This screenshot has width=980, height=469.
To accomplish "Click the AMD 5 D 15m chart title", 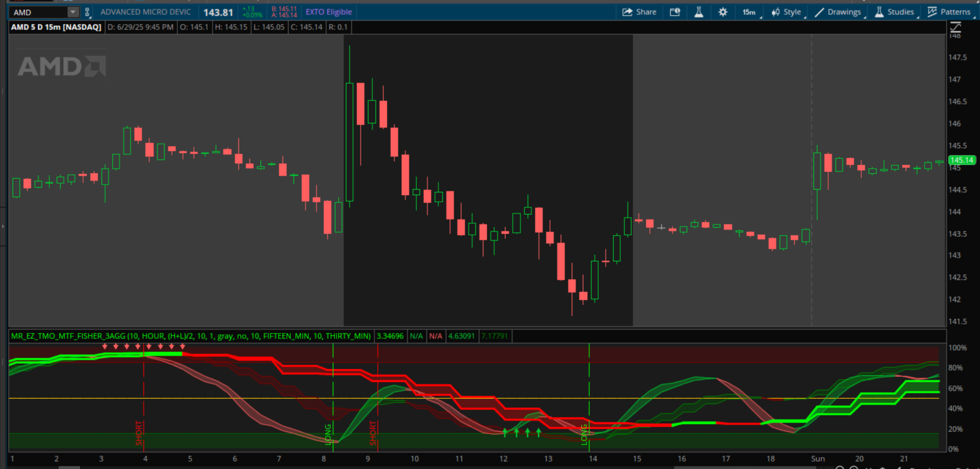I will point(56,27).
